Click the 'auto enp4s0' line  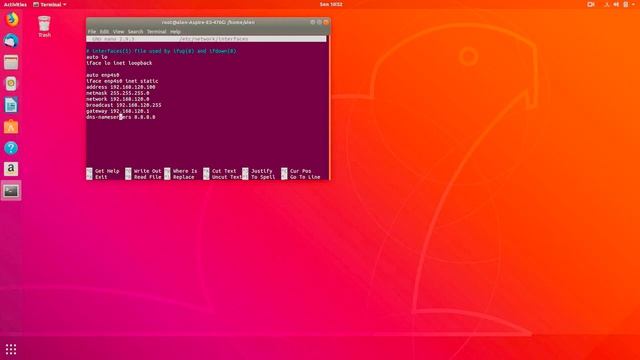103,75
